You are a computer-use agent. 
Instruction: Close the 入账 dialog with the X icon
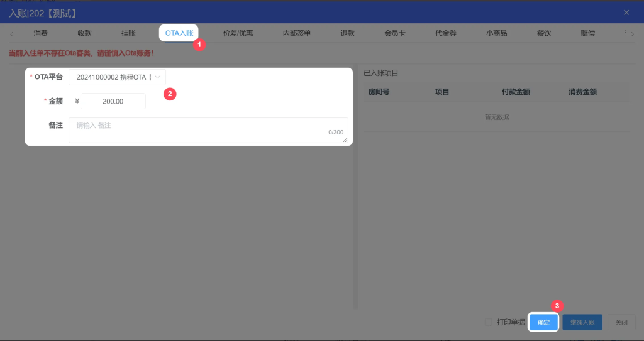(626, 13)
